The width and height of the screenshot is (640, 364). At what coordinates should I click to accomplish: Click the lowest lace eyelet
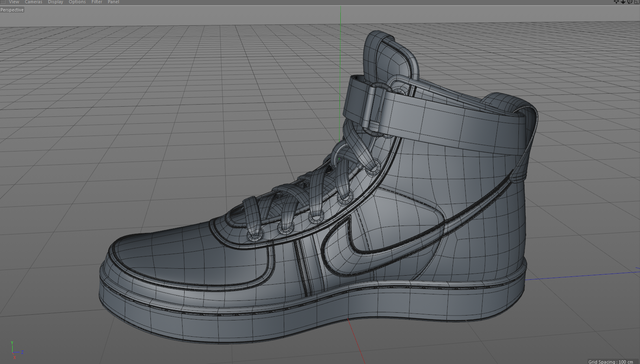click(x=255, y=235)
